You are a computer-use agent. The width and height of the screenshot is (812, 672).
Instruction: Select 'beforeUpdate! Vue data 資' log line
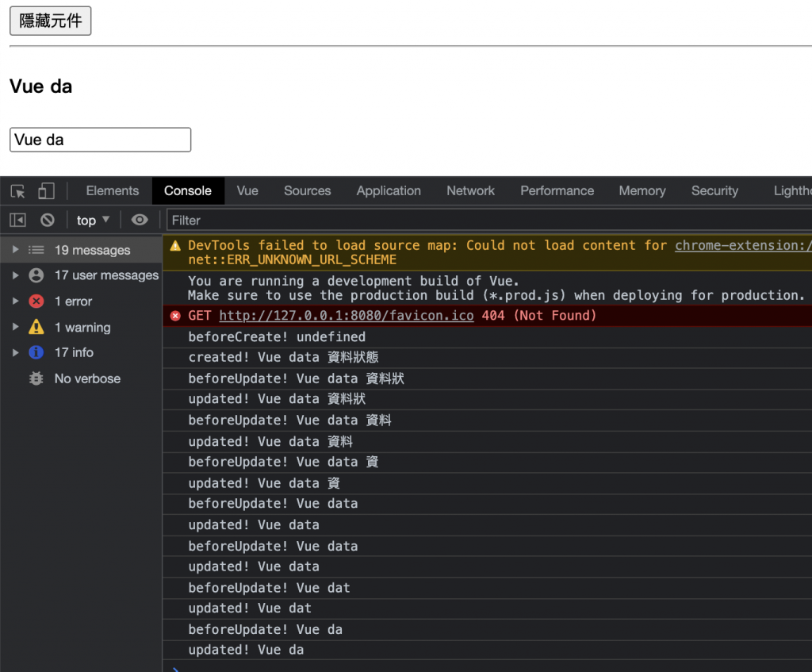coord(488,462)
